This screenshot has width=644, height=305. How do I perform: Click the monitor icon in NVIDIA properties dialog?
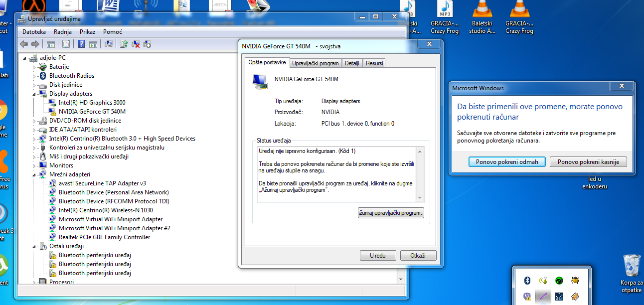(260, 81)
